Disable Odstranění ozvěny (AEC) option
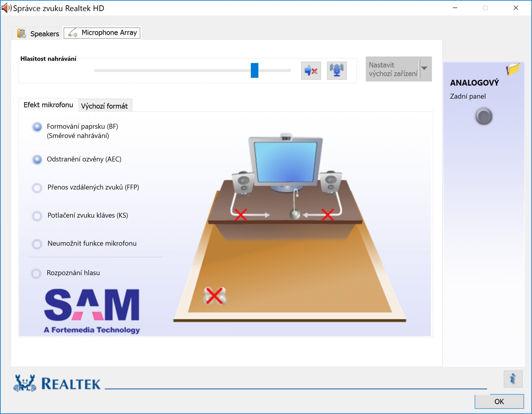The image size is (532, 414). coord(37,159)
